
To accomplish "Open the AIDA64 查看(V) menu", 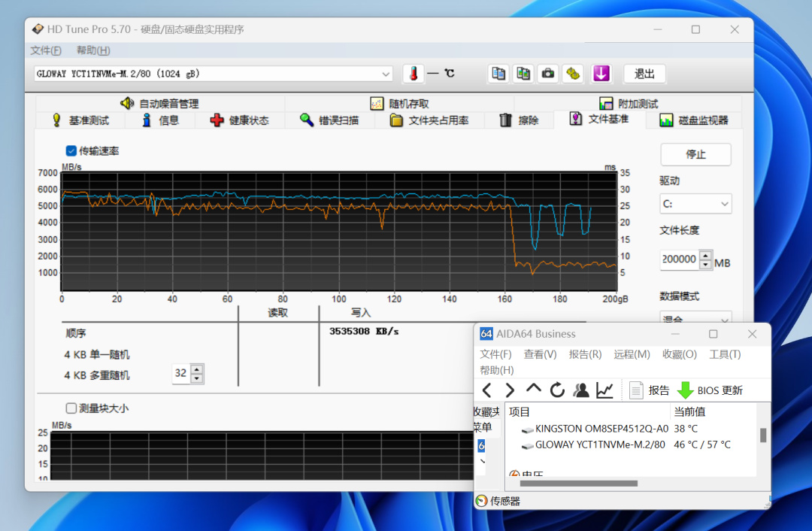I will pos(540,353).
